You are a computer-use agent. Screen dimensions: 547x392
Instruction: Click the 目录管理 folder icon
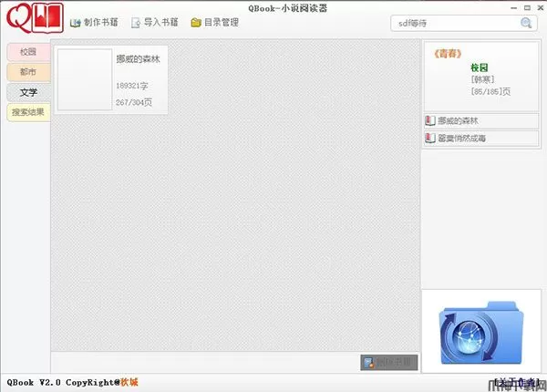(196, 23)
